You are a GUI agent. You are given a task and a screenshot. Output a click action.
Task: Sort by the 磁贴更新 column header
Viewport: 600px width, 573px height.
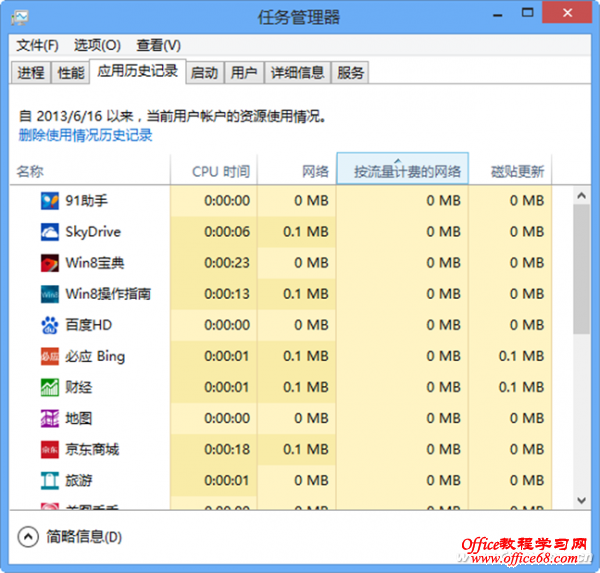pos(510,171)
